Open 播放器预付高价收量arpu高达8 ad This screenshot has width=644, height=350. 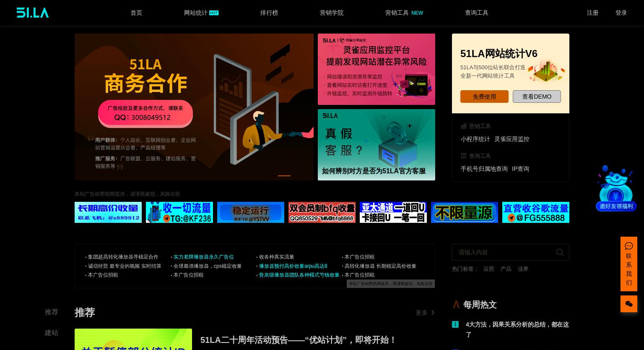point(293,266)
